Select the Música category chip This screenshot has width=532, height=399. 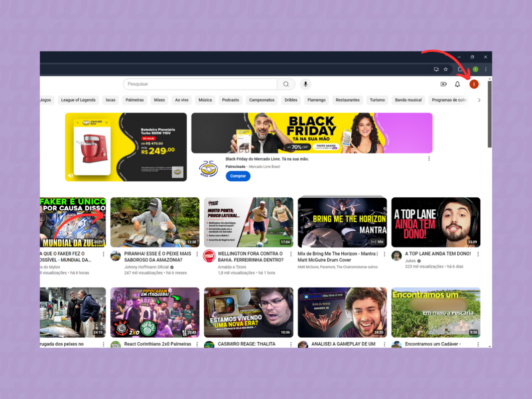click(205, 100)
